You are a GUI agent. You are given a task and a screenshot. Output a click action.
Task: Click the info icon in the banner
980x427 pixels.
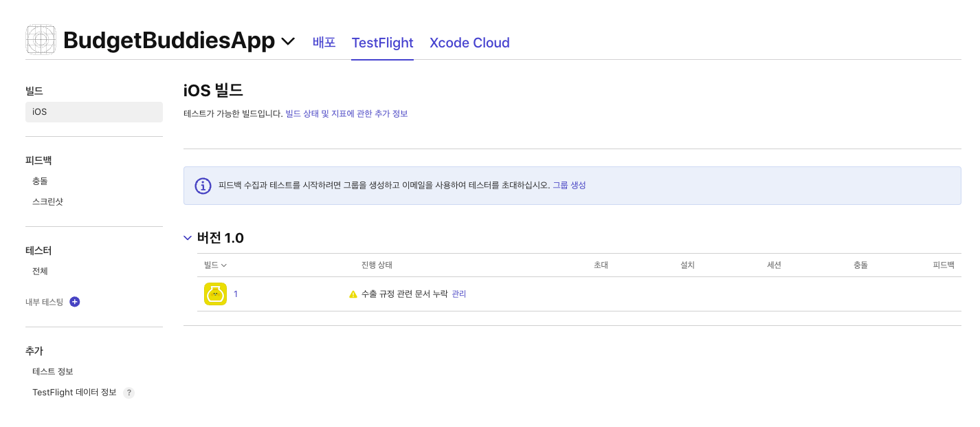pos(203,186)
